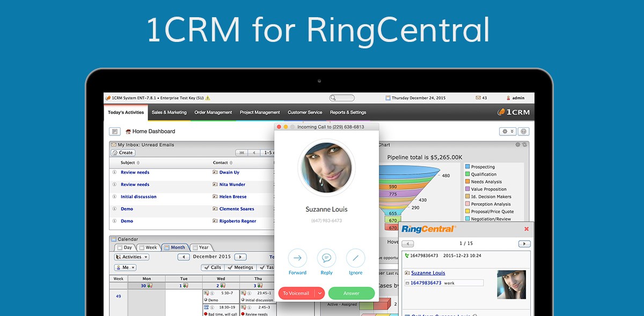
Task: Open Reports & Settings menu
Action: pos(348,112)
